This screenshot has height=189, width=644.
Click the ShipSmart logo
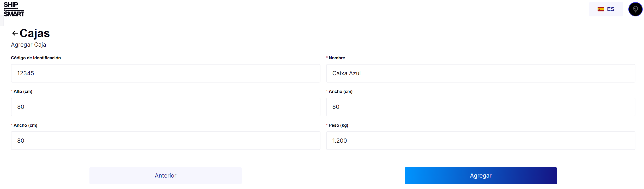14,9
